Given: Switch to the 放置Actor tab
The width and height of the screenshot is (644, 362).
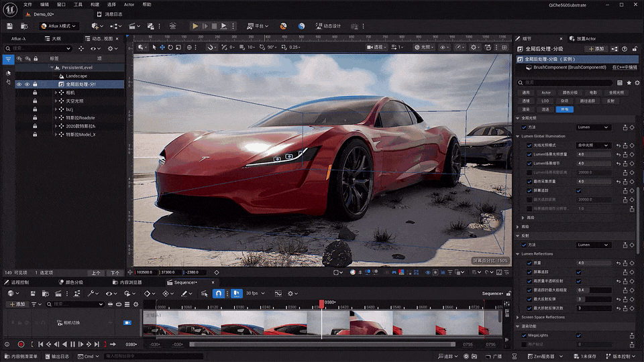Looking at the screenshot, I should pyautogui.click(x=582, y=39).
